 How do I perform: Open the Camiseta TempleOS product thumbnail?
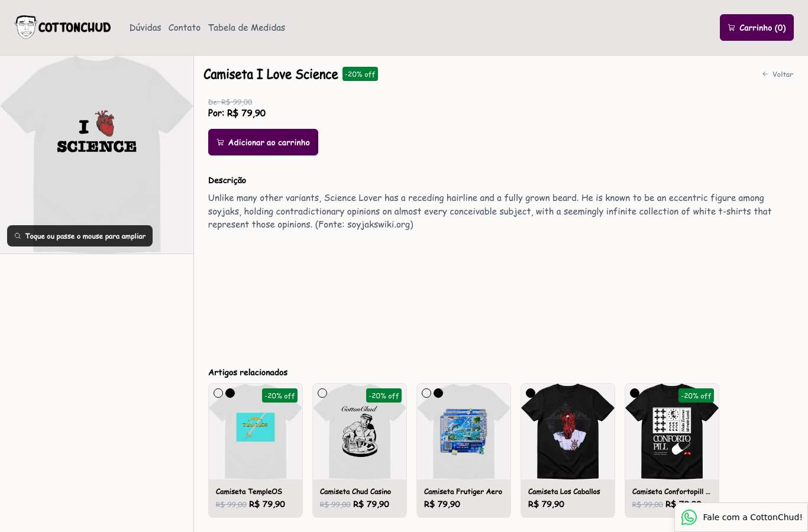coord(256,432)
